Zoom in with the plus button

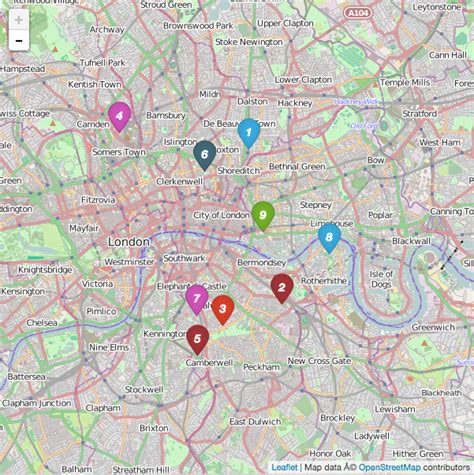pyautogui.click(x=19, y=20)
